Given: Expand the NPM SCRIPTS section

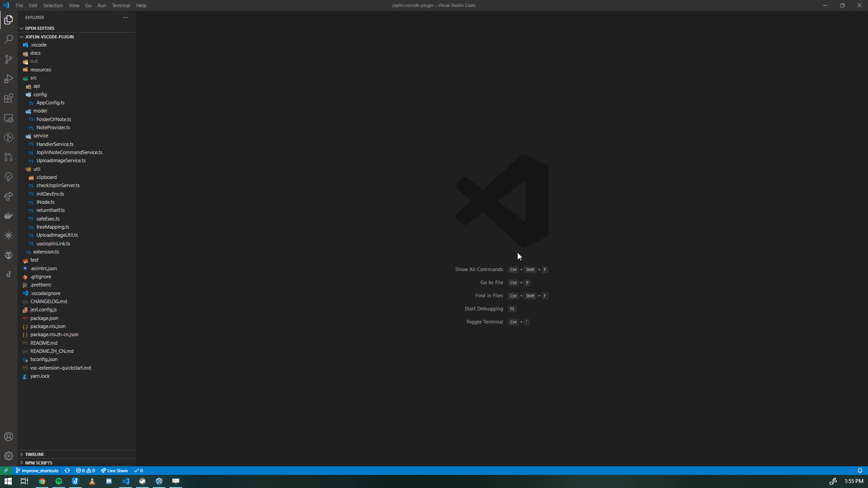Looking at the screenshot, I should [37, 463].
